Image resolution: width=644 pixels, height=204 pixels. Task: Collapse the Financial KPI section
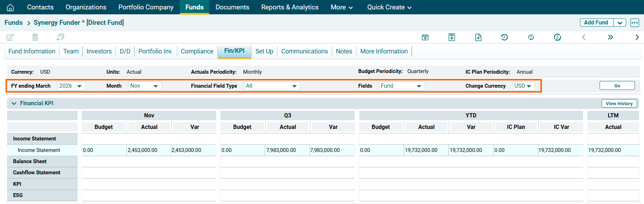pyautogui.click(x=14, y=103)
